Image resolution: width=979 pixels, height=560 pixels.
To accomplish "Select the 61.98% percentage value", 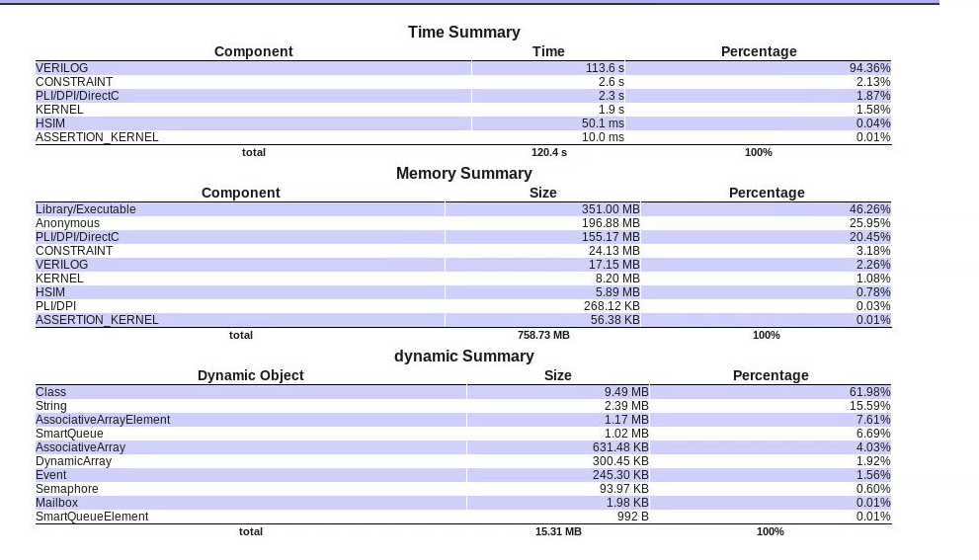I will [869, 392].
